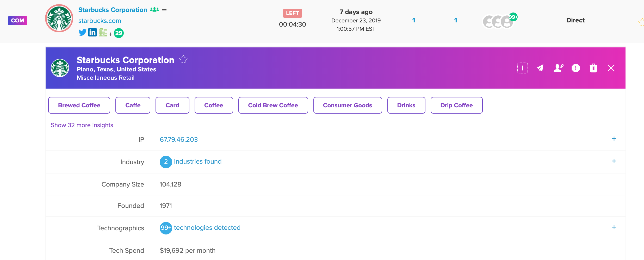Click the dashed plus add-to-list icon
This screenshot has width=644, height=260.
pyautogui.click(x=523, y=68)
